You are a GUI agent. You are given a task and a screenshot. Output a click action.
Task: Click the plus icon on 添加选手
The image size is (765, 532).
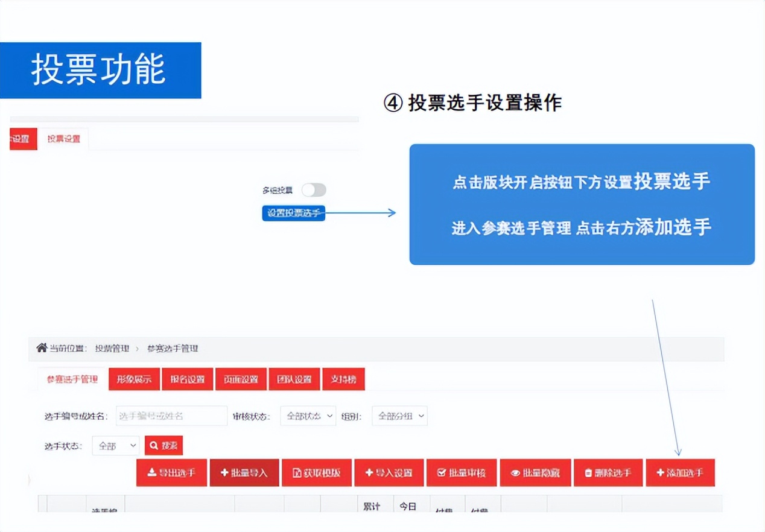tap(659, 472)
